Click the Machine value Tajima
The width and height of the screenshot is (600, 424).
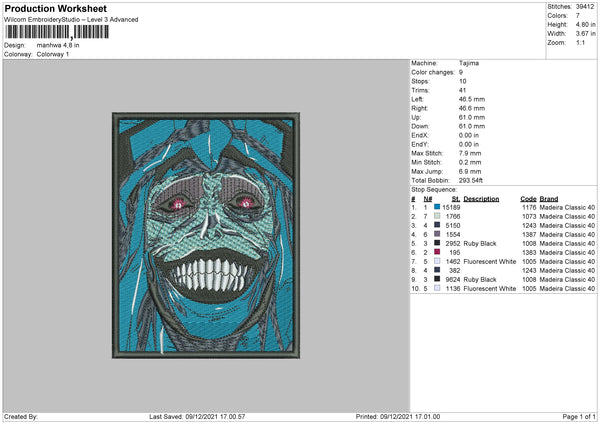469,63
